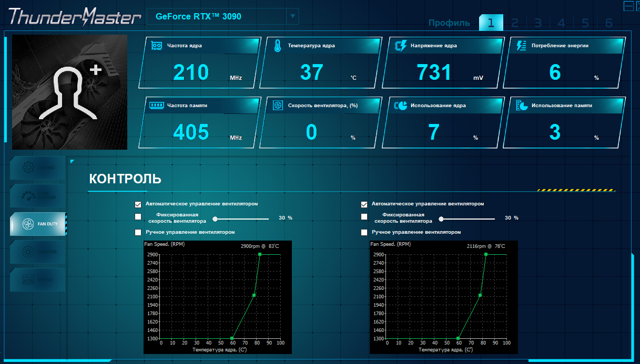Click the power consumption (Потребление энергии) icon
The image size is (640, 364).
521,46
